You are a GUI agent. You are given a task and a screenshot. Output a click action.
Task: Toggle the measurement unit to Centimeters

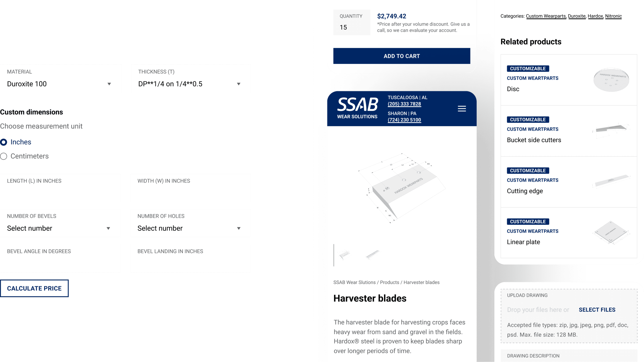(4, 156)
